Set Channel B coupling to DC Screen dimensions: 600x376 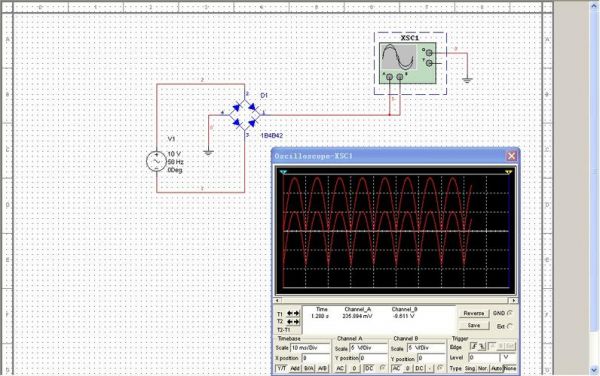point(419,368)
